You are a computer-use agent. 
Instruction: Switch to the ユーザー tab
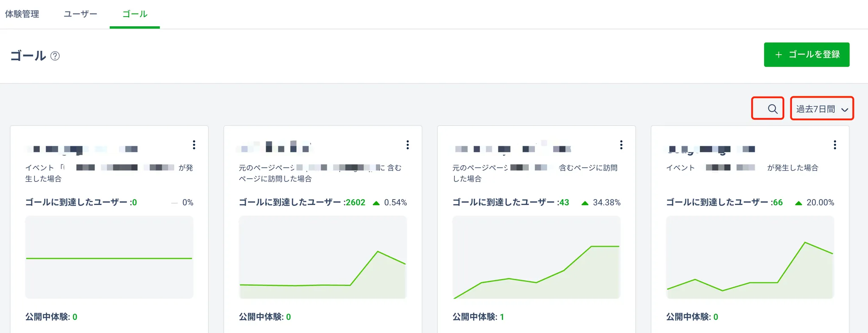pos(81,14)
